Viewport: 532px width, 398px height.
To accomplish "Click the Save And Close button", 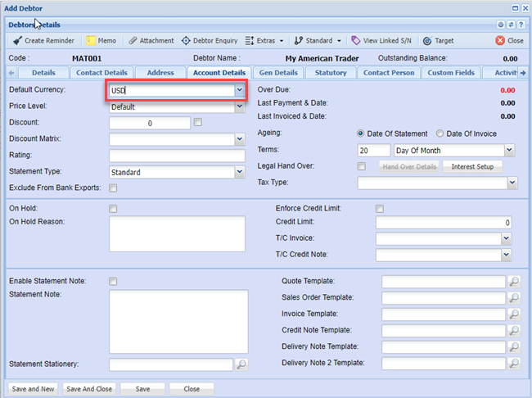I will (x=90, y=389).
